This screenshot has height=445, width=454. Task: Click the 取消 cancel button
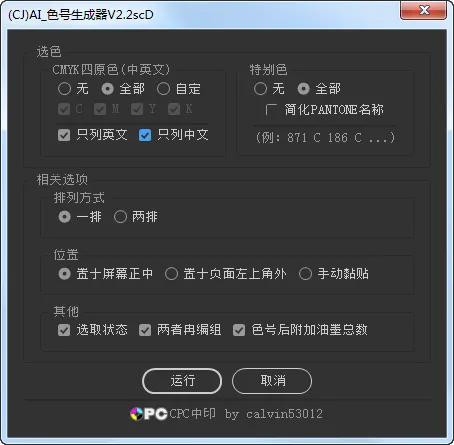click(x=272, y=381)
